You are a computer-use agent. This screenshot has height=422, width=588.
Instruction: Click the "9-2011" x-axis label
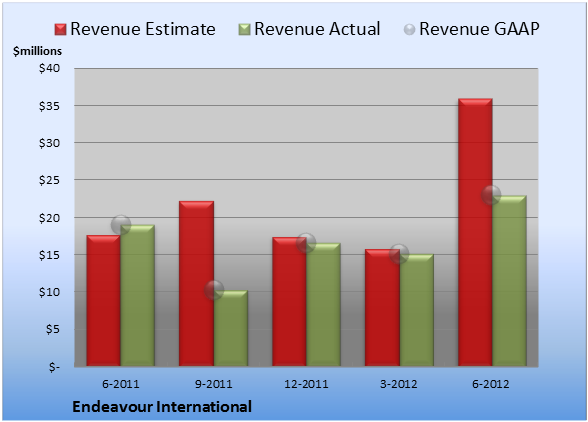[214, 384]
